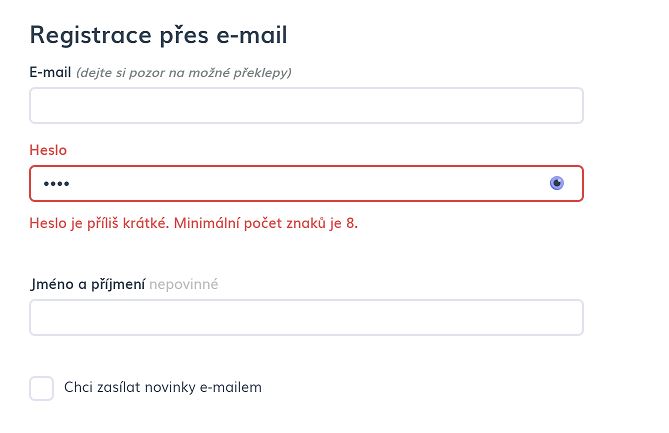
Task: Click the 'Chci zasílat novinky e-mailem' label
Action: click(163, 387)
